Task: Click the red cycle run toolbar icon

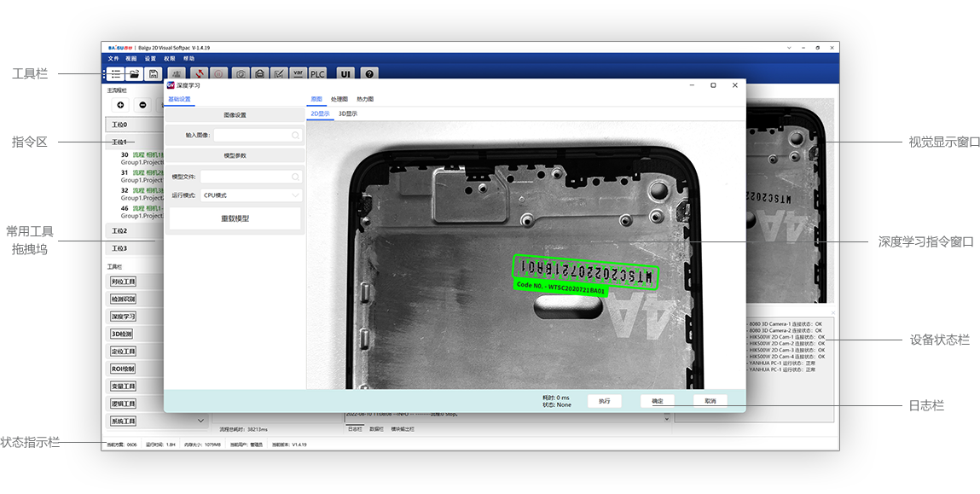Action: [200, 73]
